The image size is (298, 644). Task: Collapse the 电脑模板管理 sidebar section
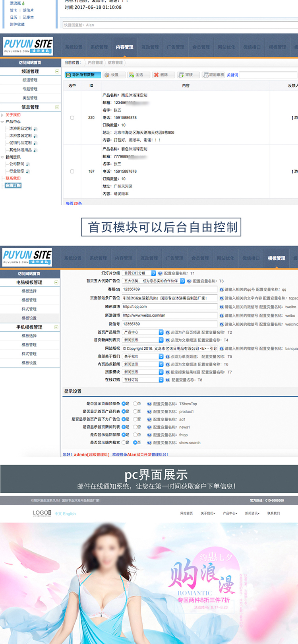[56, 282]
